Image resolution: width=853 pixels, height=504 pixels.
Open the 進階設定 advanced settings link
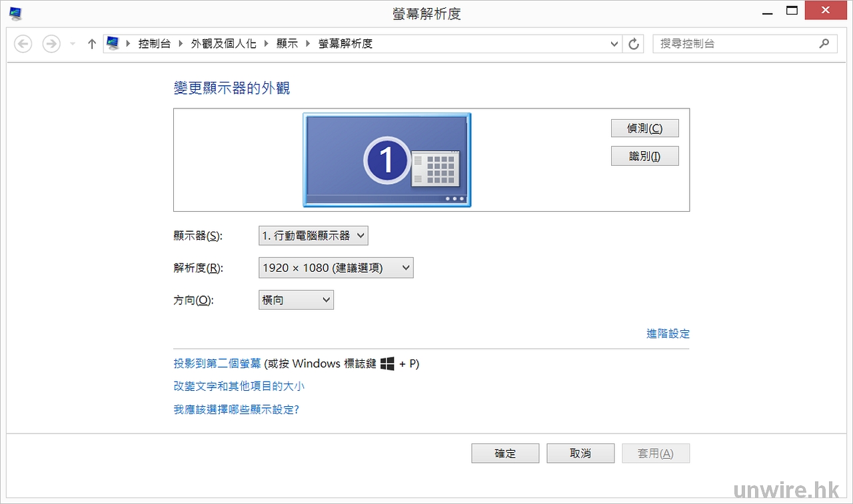pyautogui.click(x=668, y=334)
